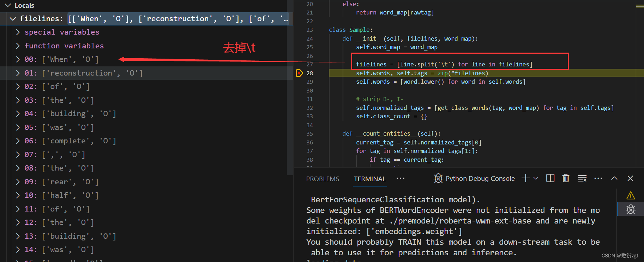The width and height of the screenshot is (644, 262).
Task: Click the 'for tag in self.normalized_tags[1:]:' line
Action: pos(417,151)
